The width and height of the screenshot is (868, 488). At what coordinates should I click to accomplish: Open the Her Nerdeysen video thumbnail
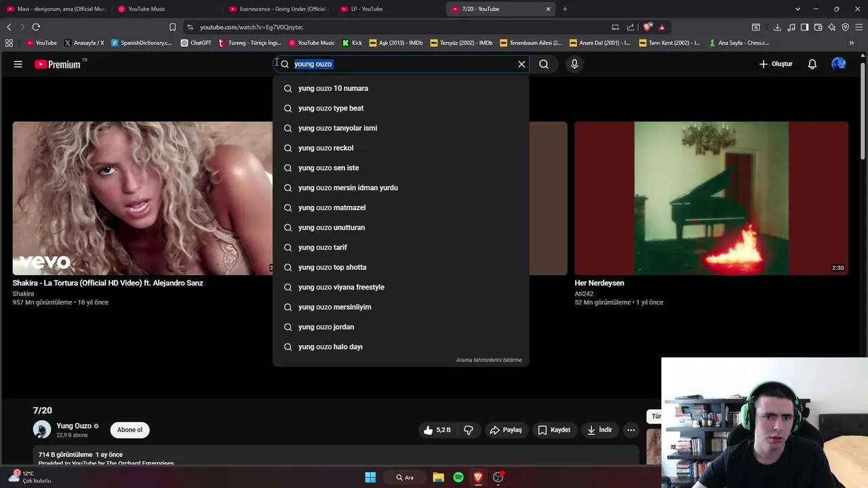[x=711, y=198]
